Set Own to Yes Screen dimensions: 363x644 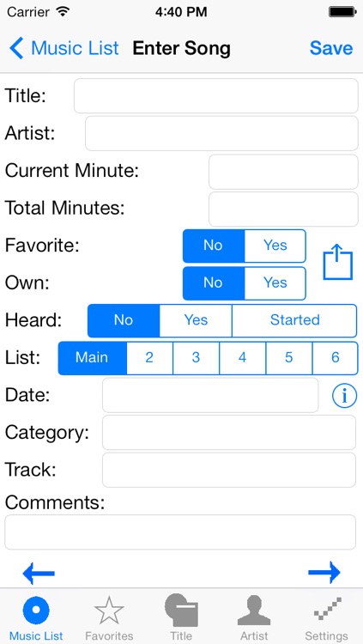(x=275, y=283)
